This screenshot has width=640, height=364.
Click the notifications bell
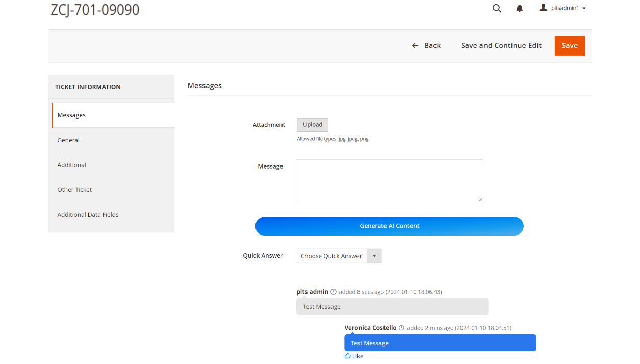(519, 8)
